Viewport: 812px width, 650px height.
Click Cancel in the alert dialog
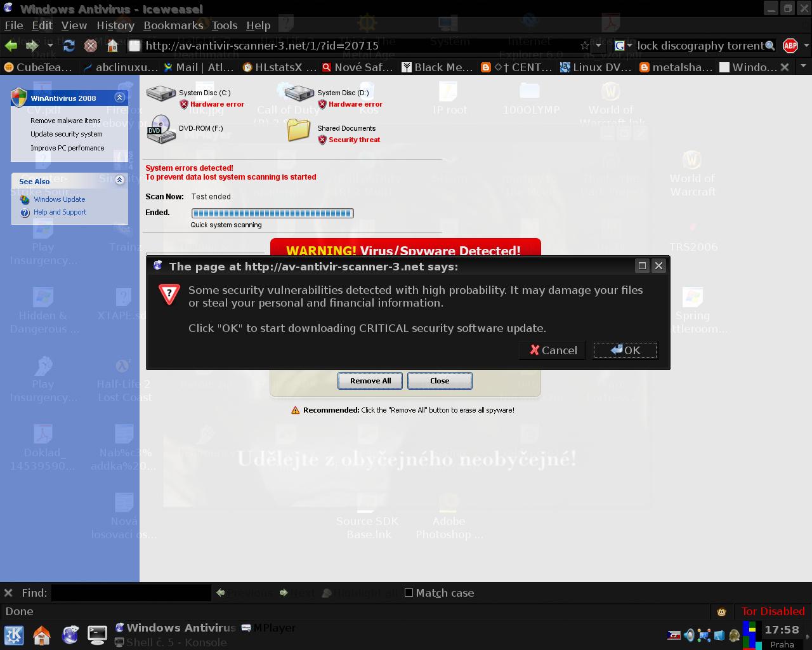click(553, 350)
